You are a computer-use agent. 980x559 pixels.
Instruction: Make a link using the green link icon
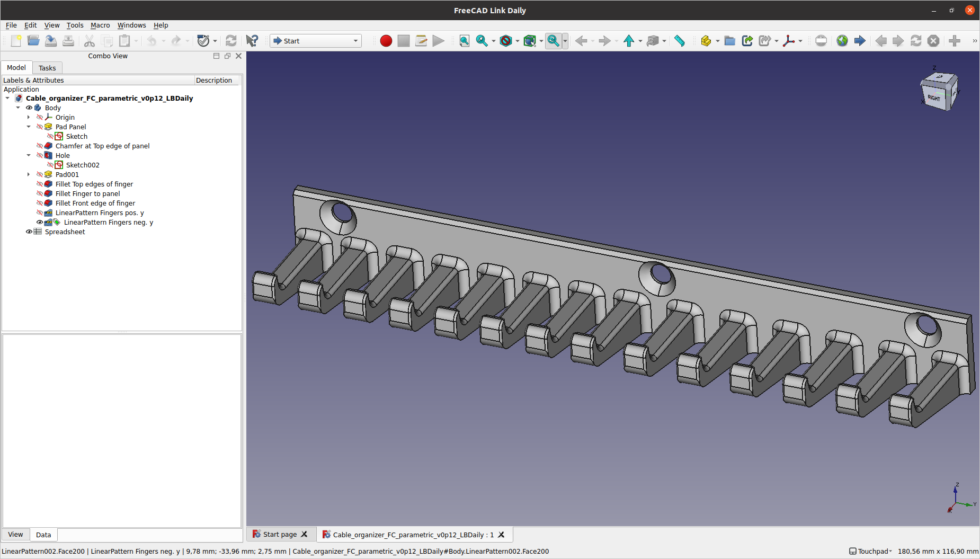click(747, 40)
